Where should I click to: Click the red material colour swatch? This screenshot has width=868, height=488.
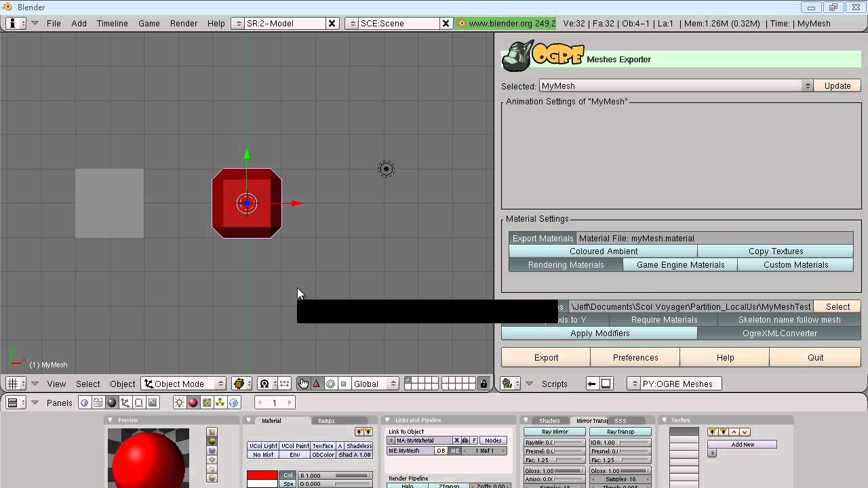click(262, 475)
